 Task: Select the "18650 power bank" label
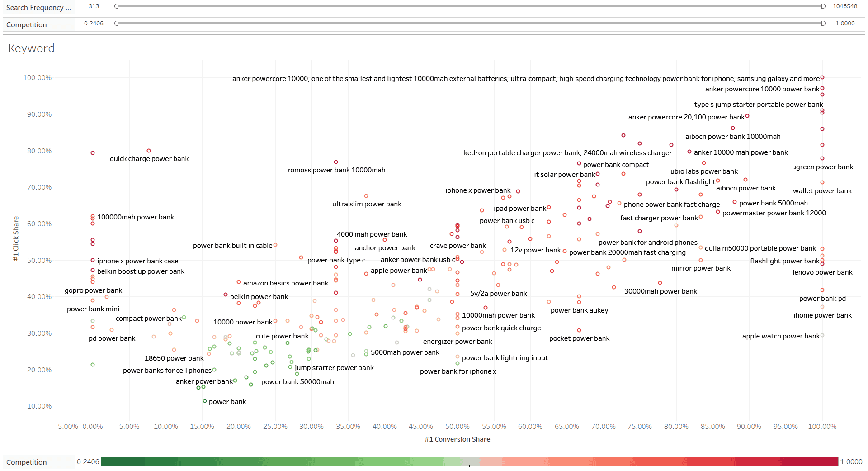[x=174, y=358]
